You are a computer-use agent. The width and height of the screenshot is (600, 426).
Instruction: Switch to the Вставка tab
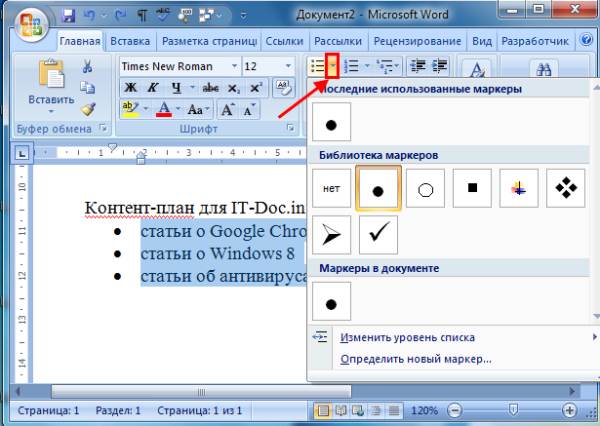130,42
